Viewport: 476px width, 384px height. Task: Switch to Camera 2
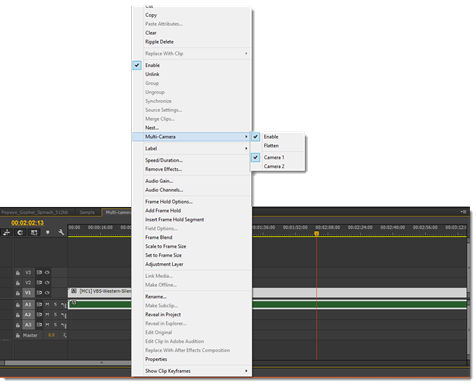[x=278, y=166]
